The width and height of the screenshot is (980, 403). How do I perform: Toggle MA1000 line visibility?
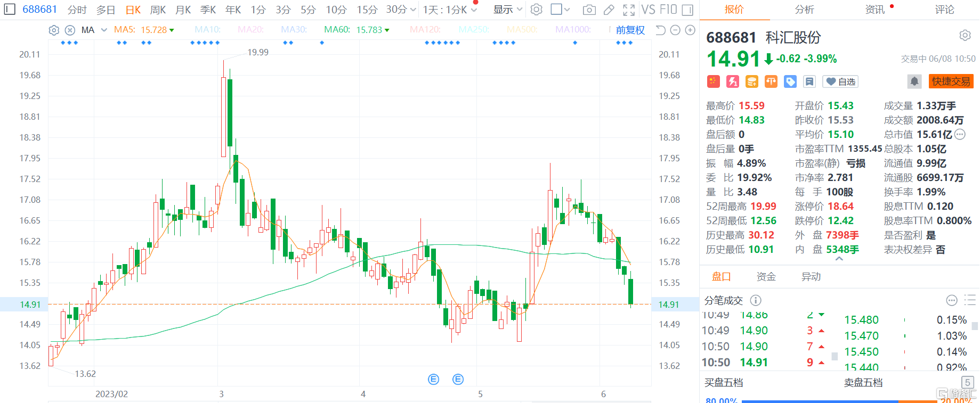tap(573, 30)
